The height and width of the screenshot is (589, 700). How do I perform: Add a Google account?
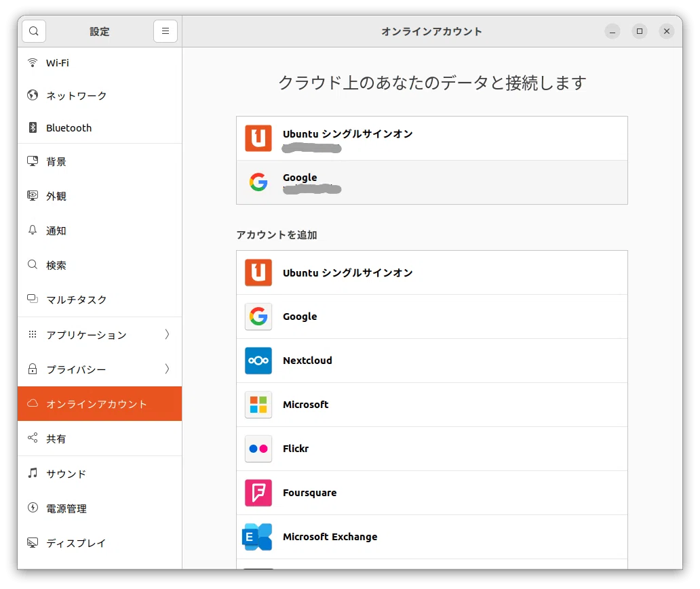[431, 317]
